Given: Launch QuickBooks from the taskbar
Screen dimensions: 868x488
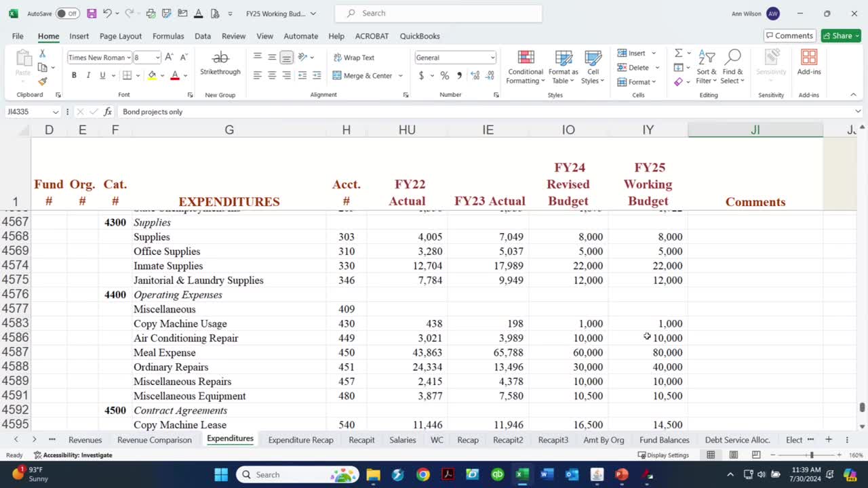Looking at the screenshot, I should [x=498, y=474].
